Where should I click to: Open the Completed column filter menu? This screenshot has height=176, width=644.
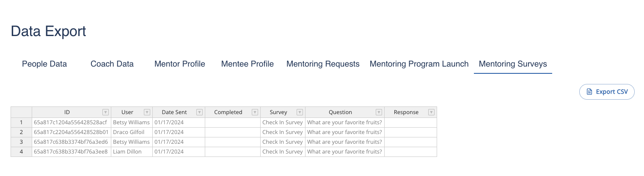click(x=255, y=112)
